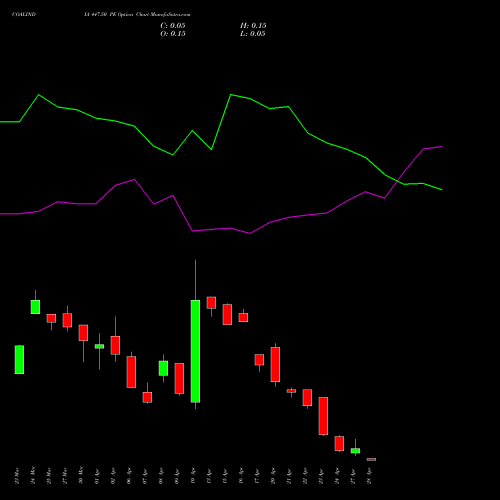Click the '23 Mar' date axis label

point(17,476)
